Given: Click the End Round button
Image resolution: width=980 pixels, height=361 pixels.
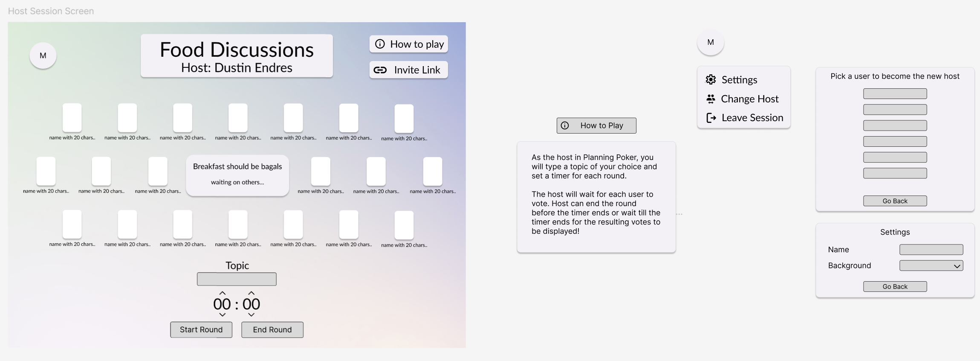Looking at the screenshot, I should (x=272, y=330).
